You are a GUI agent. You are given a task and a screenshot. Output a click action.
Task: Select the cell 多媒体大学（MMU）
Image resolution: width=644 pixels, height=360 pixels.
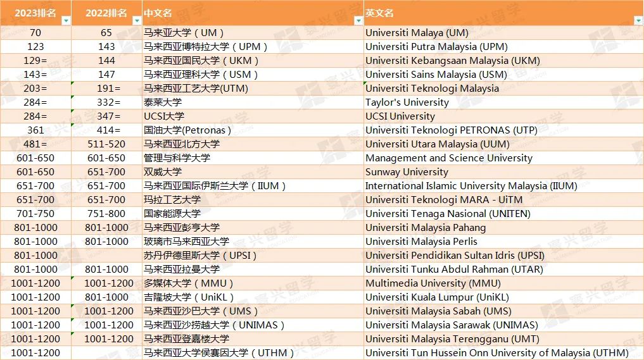point(253,283)
